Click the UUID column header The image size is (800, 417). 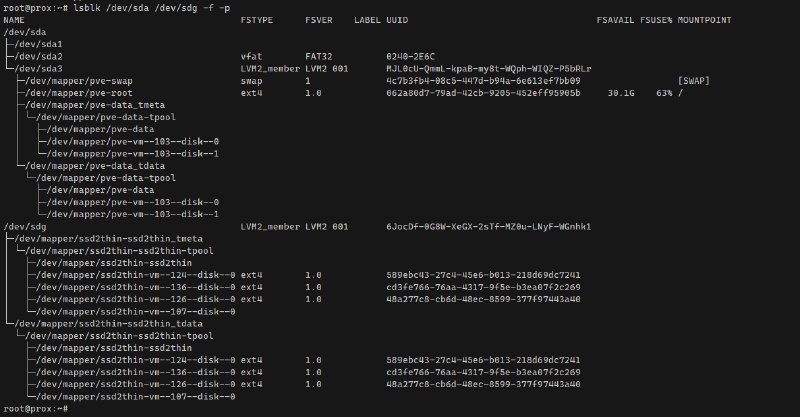coord(397,20)
